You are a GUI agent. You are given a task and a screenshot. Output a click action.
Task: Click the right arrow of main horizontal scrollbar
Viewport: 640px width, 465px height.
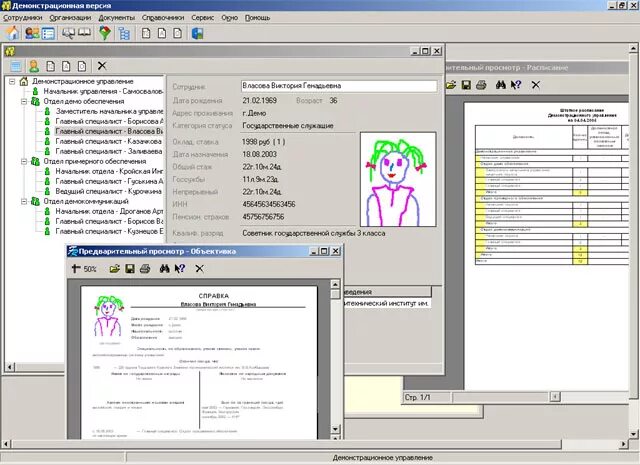tap(624, 444)
